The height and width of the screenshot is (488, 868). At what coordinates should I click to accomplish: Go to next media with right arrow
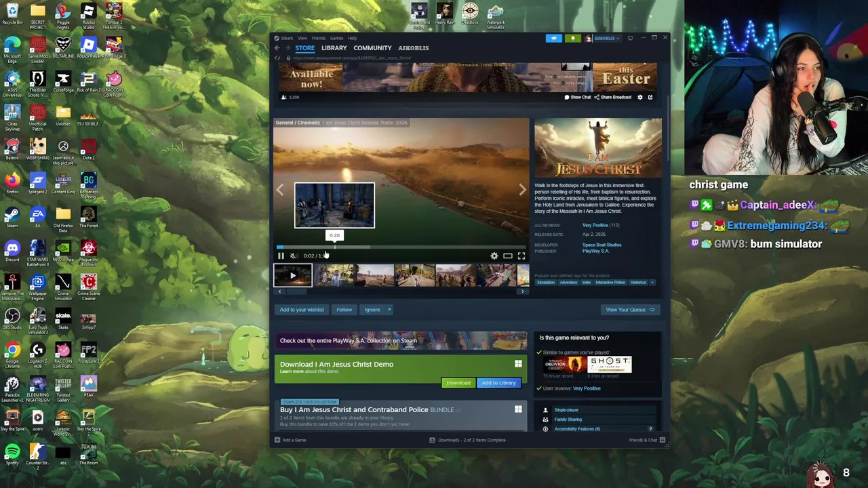522,190
